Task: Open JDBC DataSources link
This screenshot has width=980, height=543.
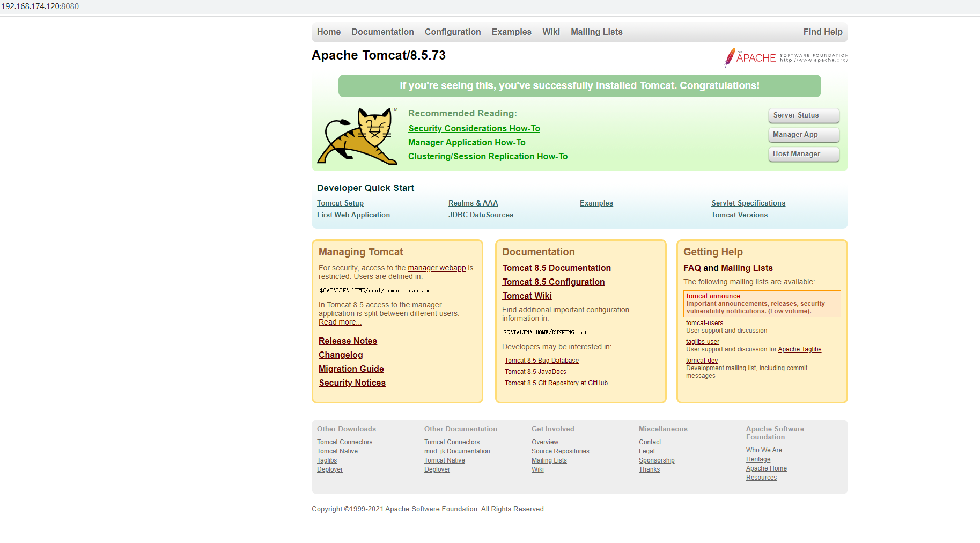Action: click(481, 215)
